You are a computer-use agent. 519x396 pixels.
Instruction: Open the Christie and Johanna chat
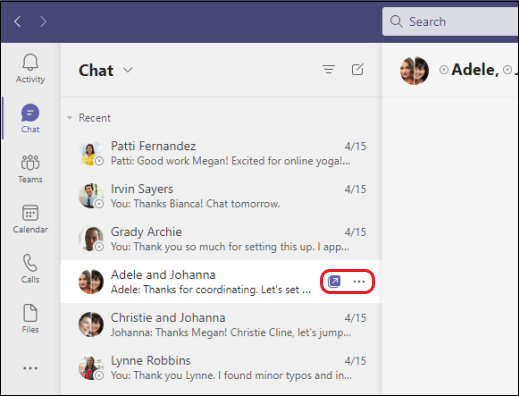pos(221,325)
